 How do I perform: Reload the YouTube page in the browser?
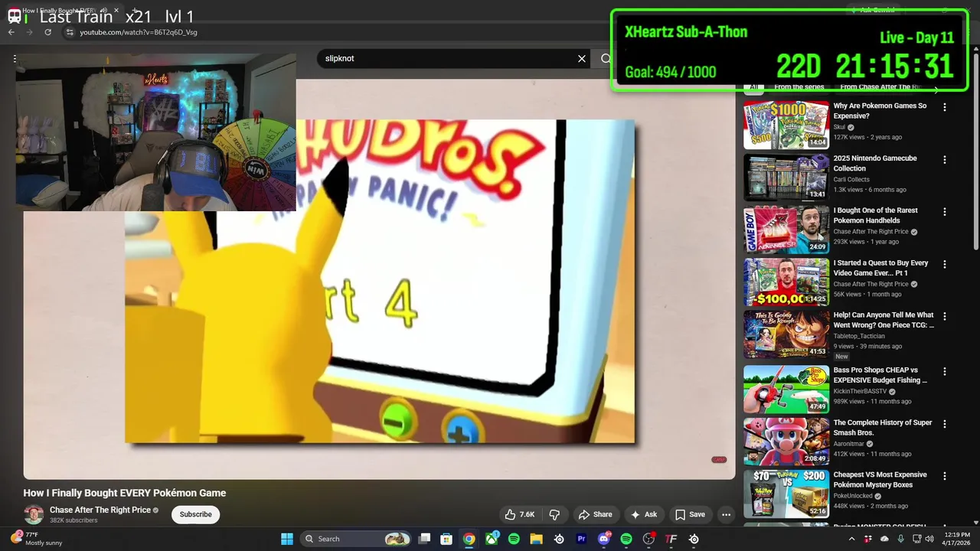click(47, 32)
